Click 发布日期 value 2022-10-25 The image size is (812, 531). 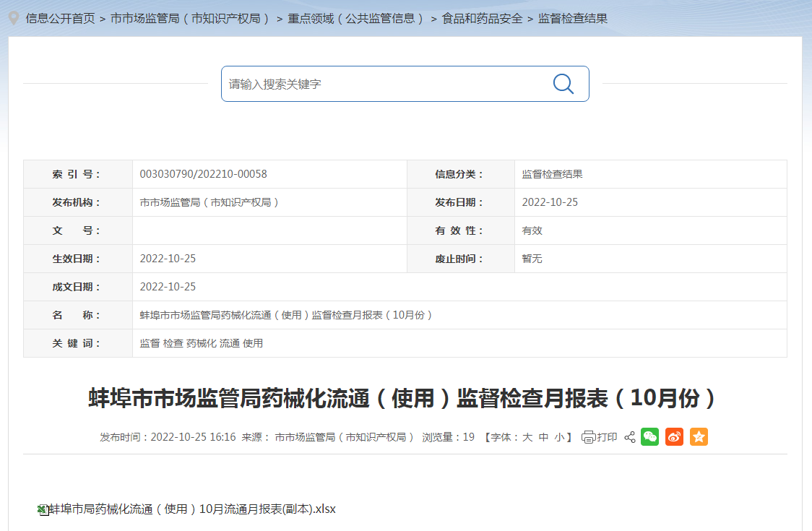click(550, 202)
